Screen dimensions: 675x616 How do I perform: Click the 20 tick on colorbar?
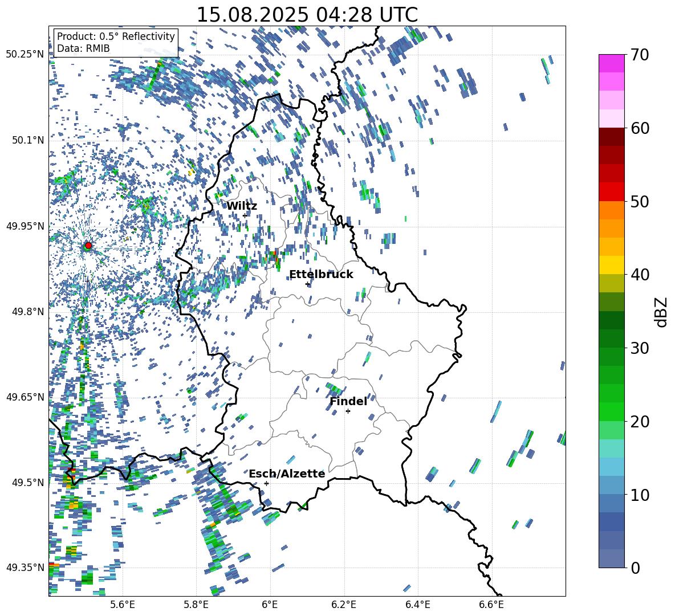[x=640, y=421]
